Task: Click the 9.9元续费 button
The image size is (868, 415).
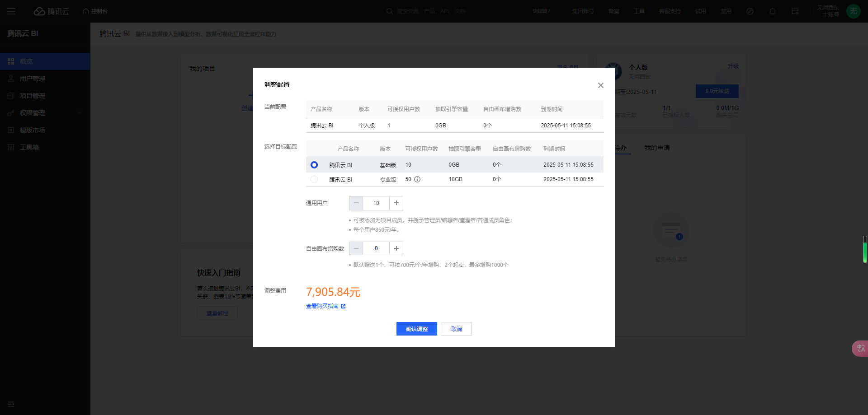Action: 717,91
